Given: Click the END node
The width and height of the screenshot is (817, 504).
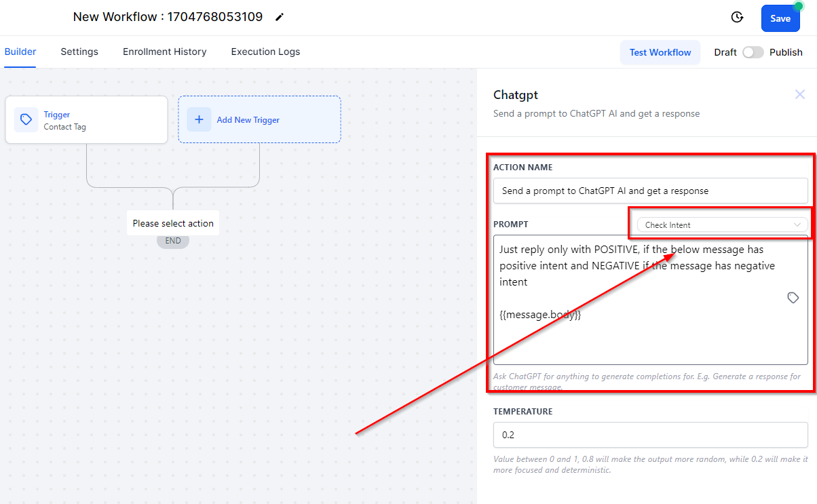Looking at the screenshot, I should point(173,241).
